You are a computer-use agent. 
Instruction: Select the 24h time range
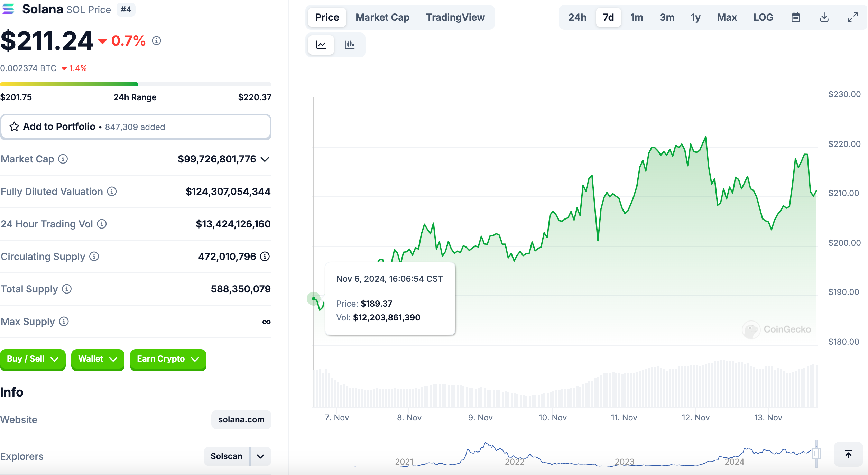(577, 17)
